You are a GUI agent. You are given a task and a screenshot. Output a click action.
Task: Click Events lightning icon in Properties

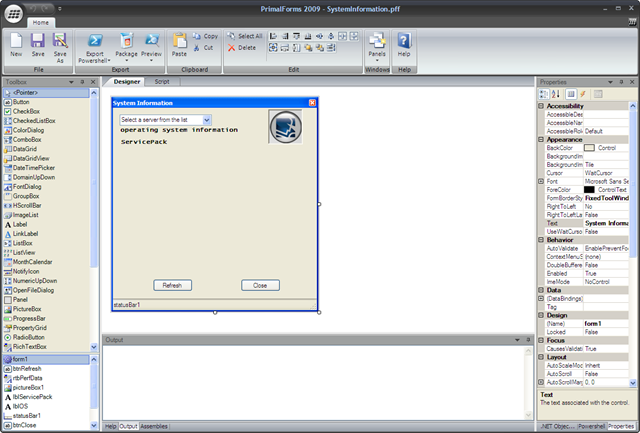(x=583, y=94)
